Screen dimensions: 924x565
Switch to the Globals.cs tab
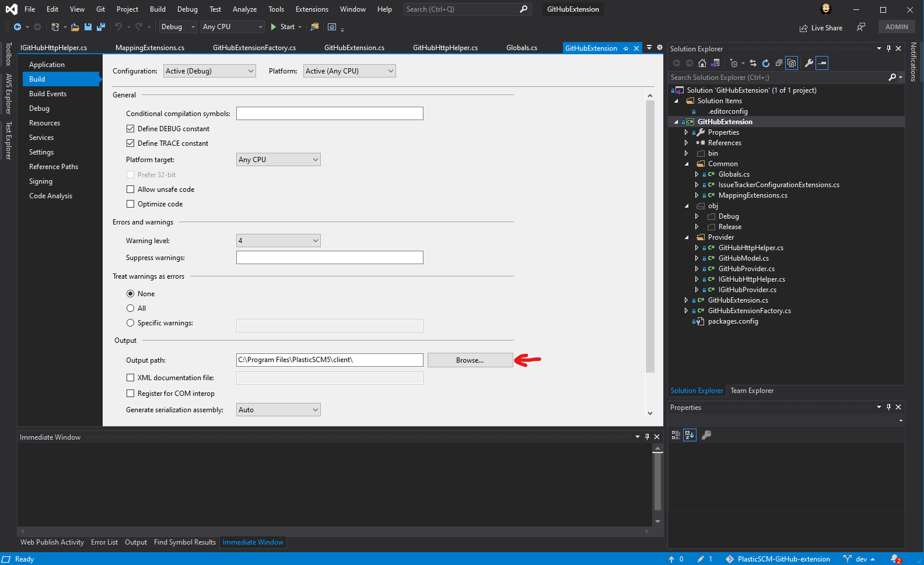[521, 48]
